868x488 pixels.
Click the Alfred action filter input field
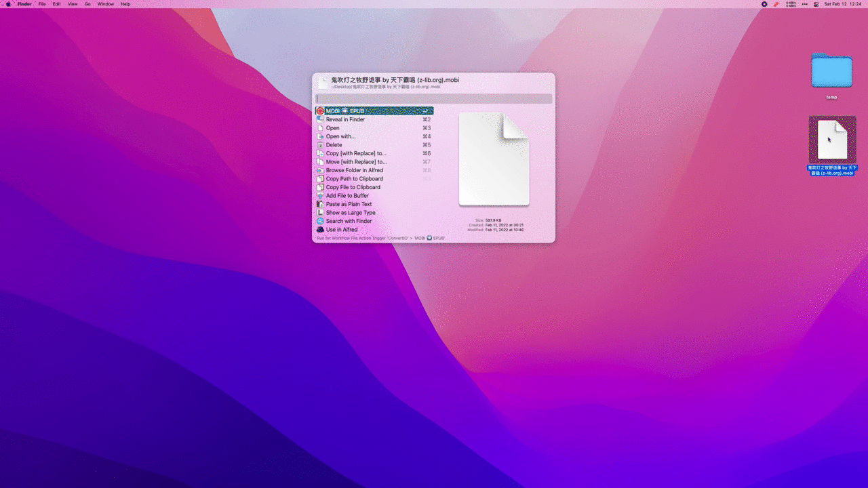[x=434, y=99]
